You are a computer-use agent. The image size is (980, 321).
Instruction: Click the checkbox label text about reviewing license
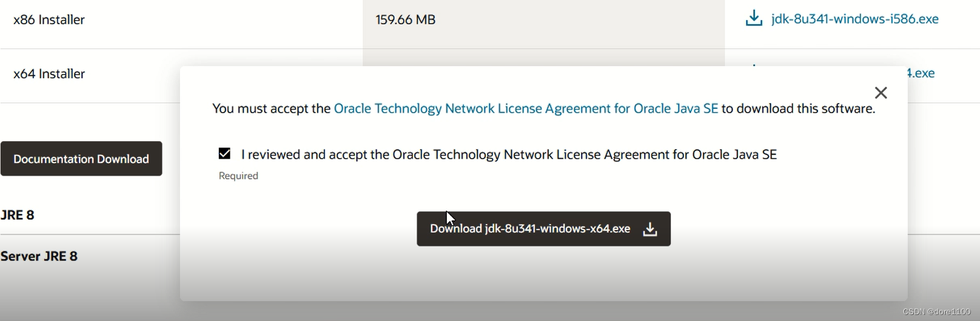[509, 154]
